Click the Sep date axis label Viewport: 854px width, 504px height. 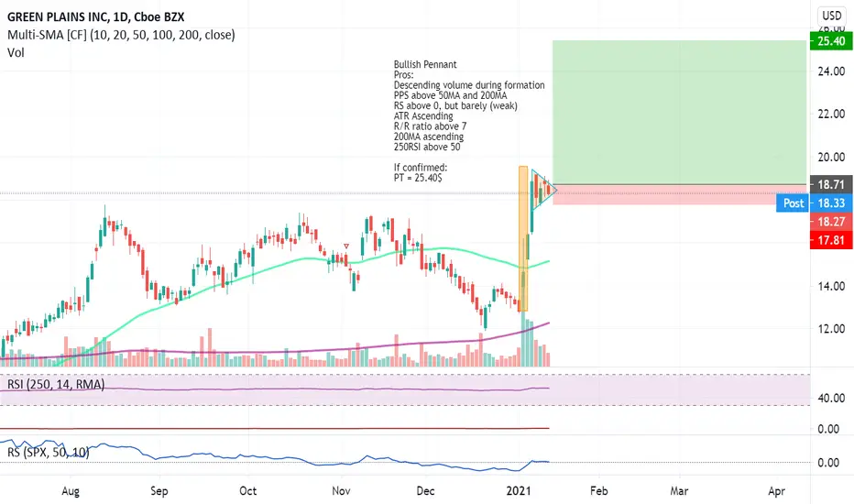[159, 491]
